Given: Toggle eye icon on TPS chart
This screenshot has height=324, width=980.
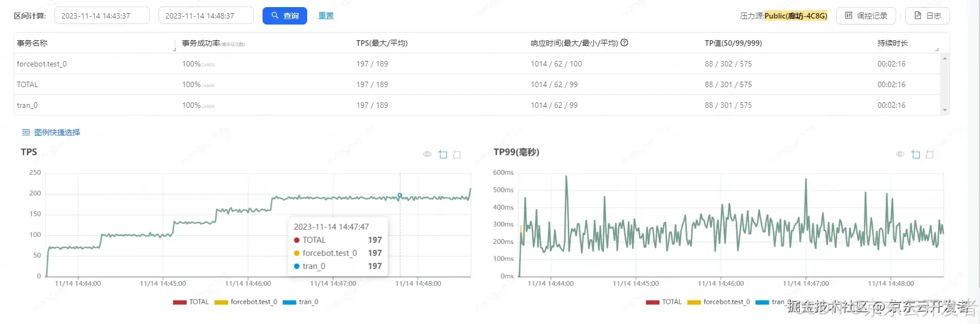Looking at the screenshot, I should pyautogui.click(x=427, y=155).
